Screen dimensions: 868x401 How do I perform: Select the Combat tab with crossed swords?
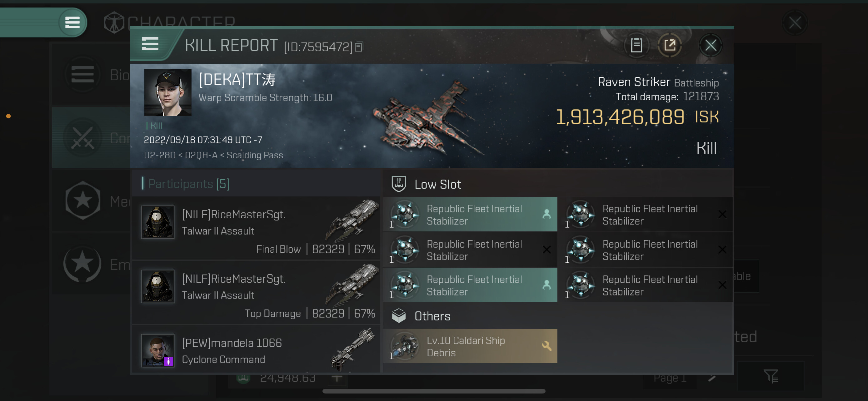91,138
